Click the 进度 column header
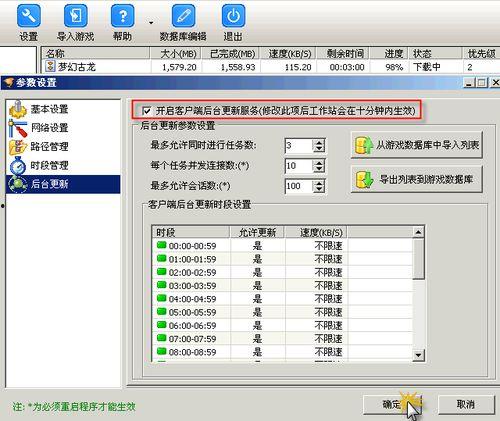Image resolution: width=500 pixels, height=421 pixels. pos(389,53)
